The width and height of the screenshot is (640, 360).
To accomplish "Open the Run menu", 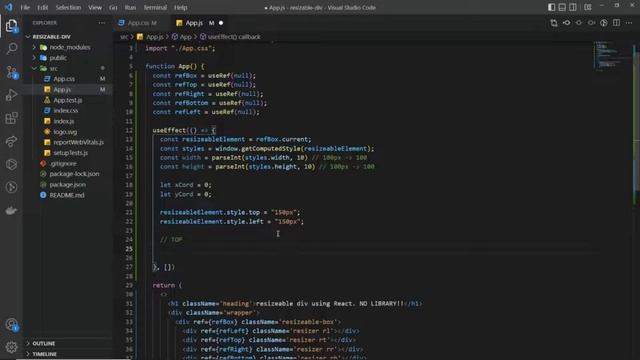I will click(130, 7).
